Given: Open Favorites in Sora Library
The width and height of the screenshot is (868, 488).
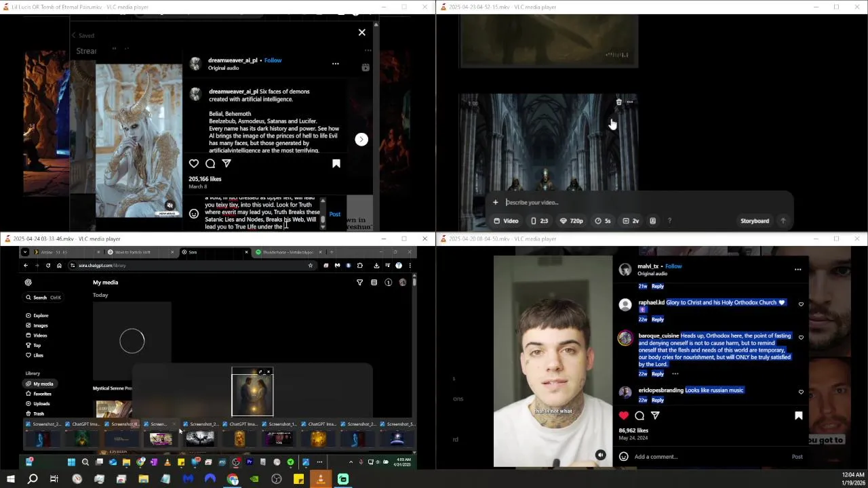Looking at the screenshot, I should [38, 394].
